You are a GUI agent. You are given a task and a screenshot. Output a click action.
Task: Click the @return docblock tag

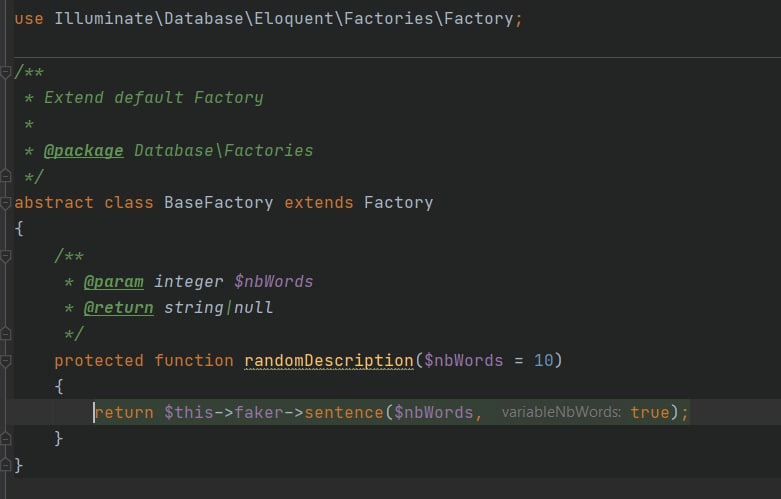(119, 307)
